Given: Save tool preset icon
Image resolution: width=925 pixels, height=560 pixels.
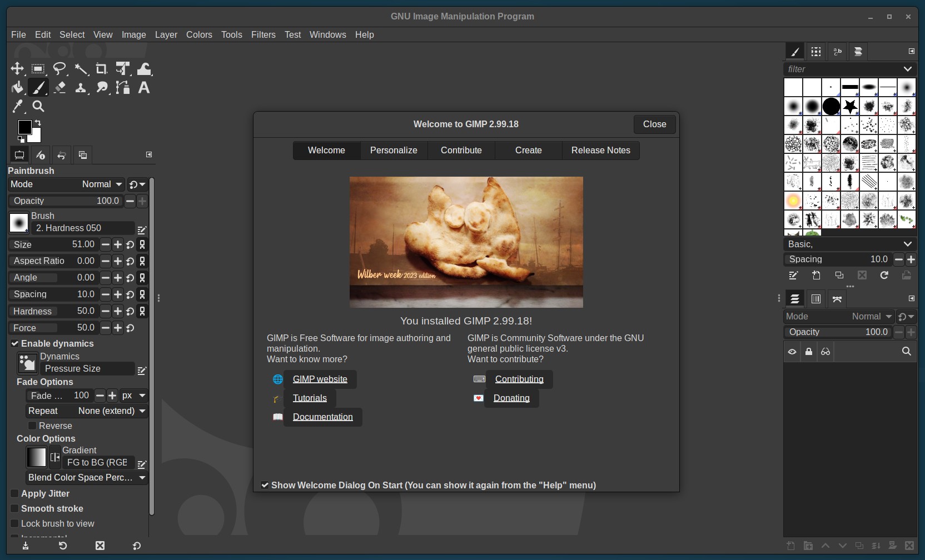Looking at the screenshot, I should coord(26,546).
